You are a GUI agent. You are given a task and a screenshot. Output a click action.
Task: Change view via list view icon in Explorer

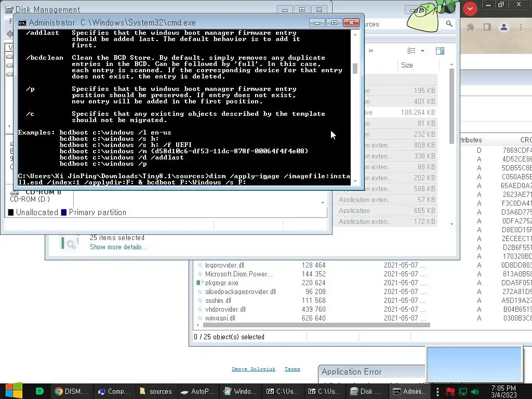coord(411,51)
